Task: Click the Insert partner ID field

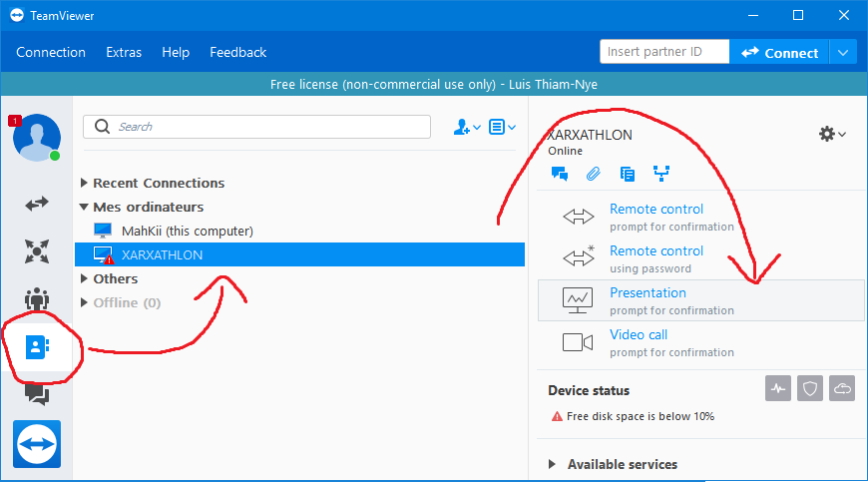Action: tap(664, 52)
